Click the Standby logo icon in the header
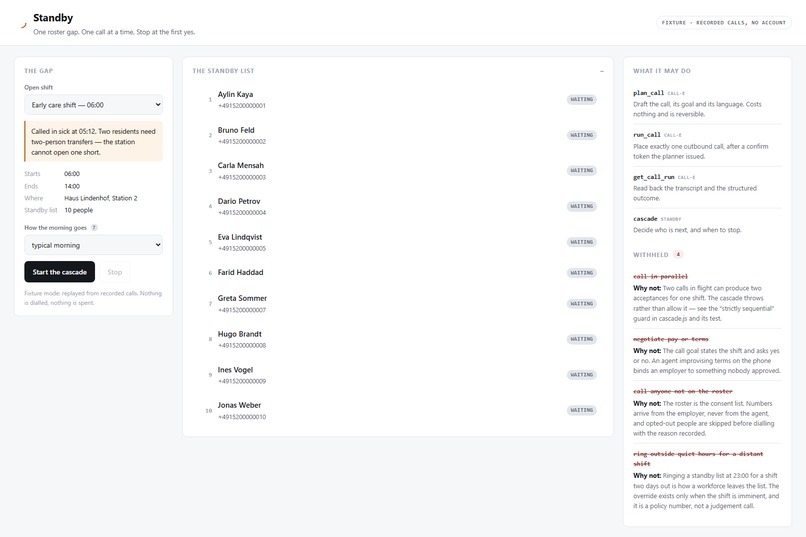This screenshot has width=806, height=537. tap(24, 24)
